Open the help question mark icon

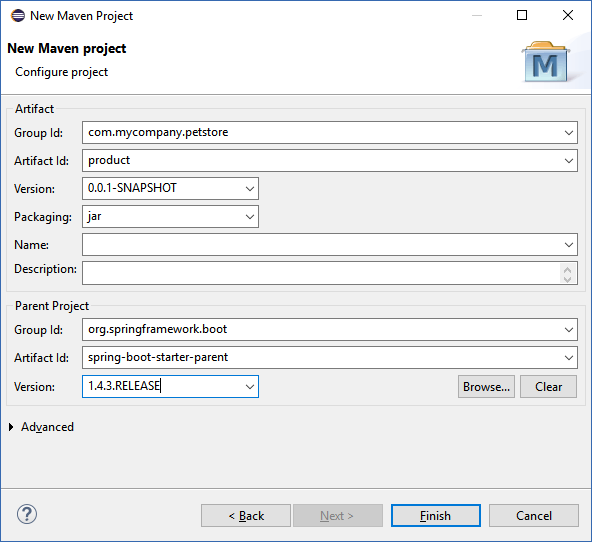(27, 514)
